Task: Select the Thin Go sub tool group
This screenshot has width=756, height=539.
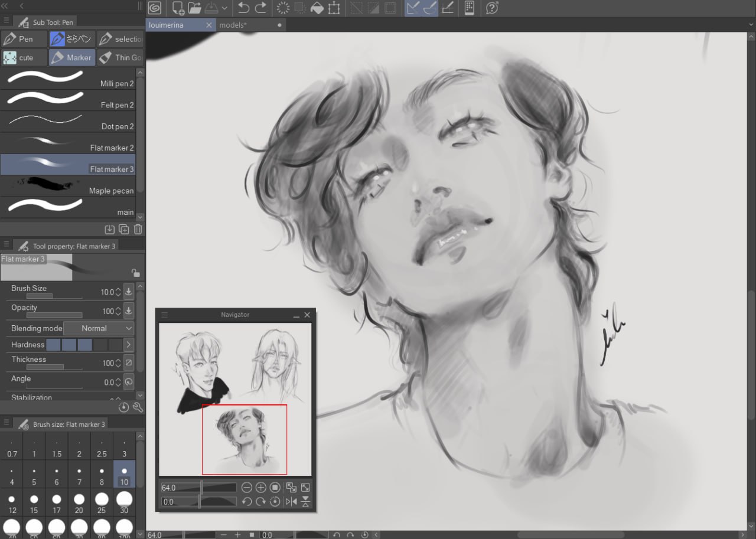Action: point(120,57)
